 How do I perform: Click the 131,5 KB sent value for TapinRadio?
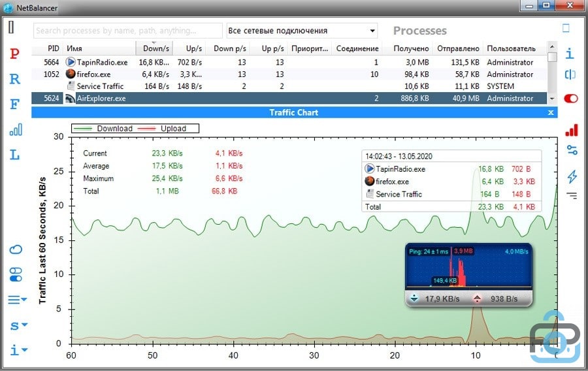pos(465,62)
